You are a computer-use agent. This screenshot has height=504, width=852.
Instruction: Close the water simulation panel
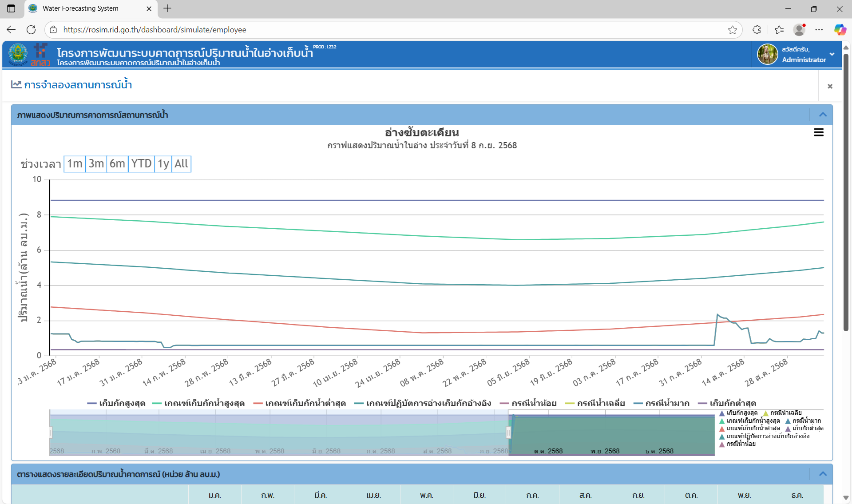[830, 86]
